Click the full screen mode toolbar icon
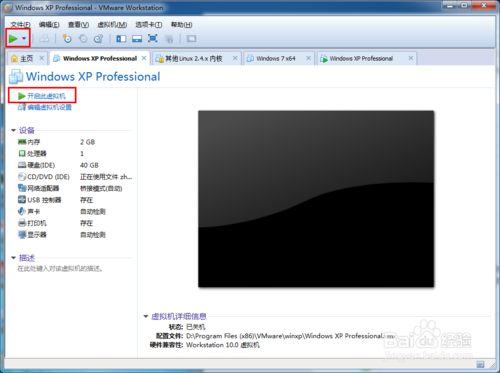 (x=153, y=39)
